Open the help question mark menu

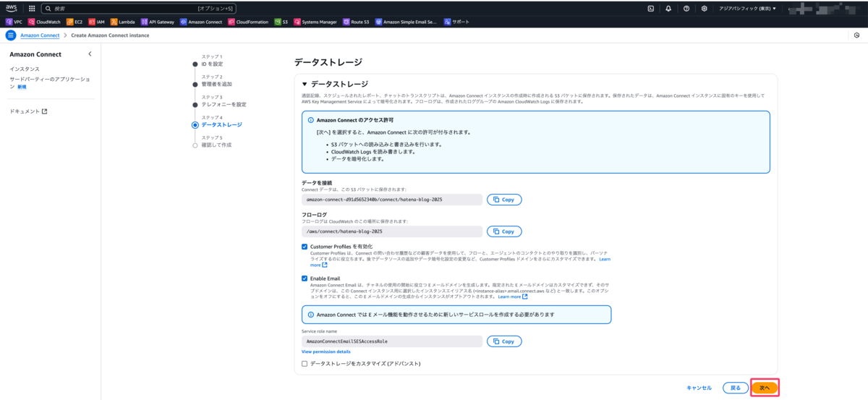pos(686,9)
